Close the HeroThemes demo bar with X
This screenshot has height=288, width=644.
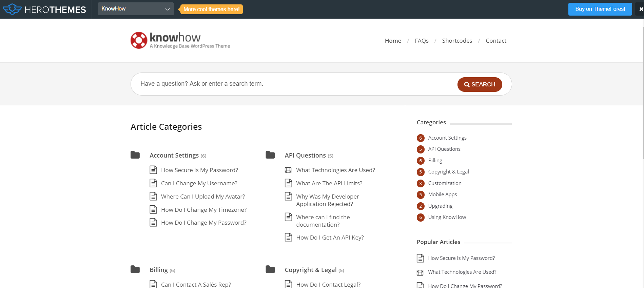[x=641, y=9]
